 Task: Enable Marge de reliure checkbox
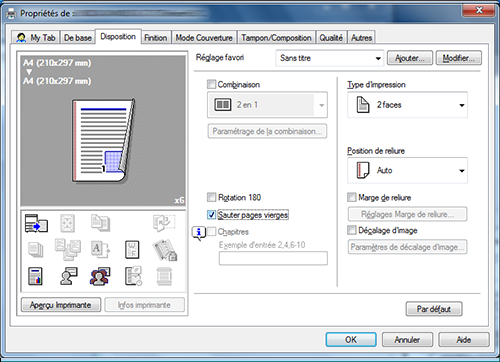(x=352, y=197)
